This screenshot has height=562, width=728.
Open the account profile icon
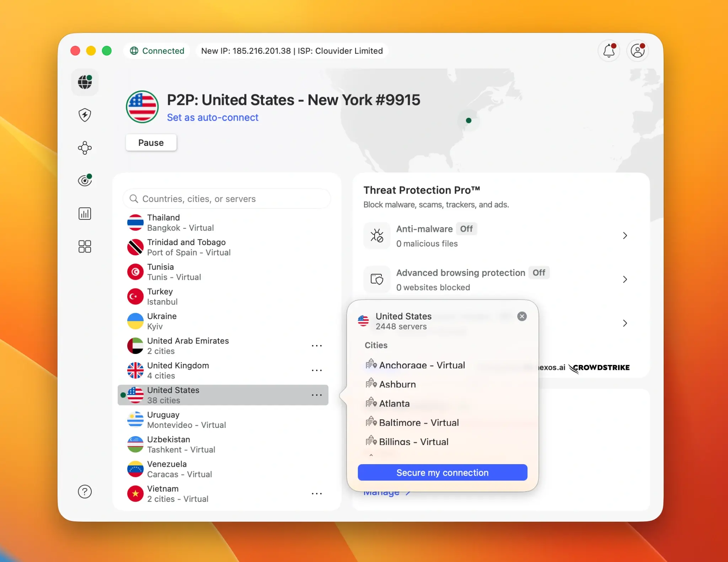coord(637,51)
